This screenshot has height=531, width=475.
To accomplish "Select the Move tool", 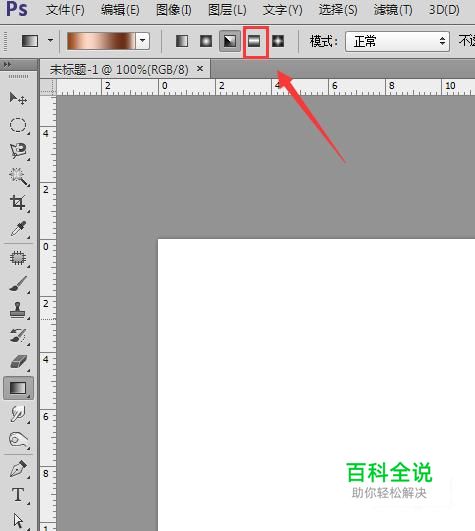I will click(18, 99).
